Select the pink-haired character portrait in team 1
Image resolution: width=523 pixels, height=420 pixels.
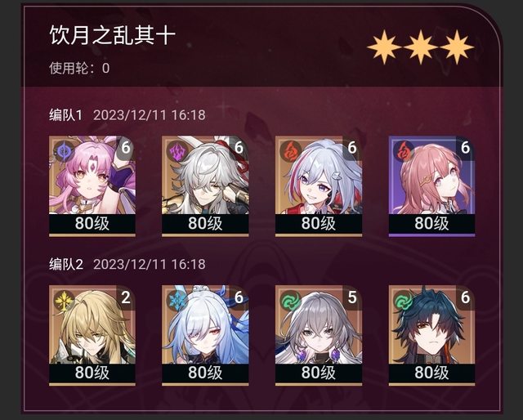92,185
